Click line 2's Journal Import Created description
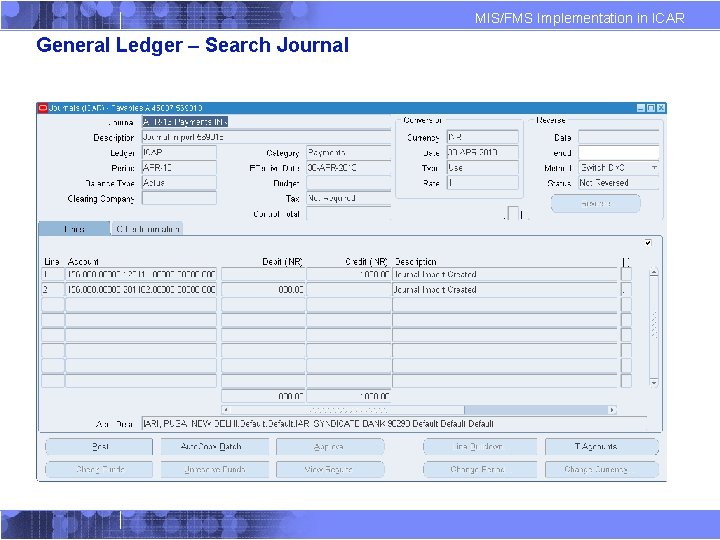This screenshot has height=540, width=720. click(x=505, y=289)
